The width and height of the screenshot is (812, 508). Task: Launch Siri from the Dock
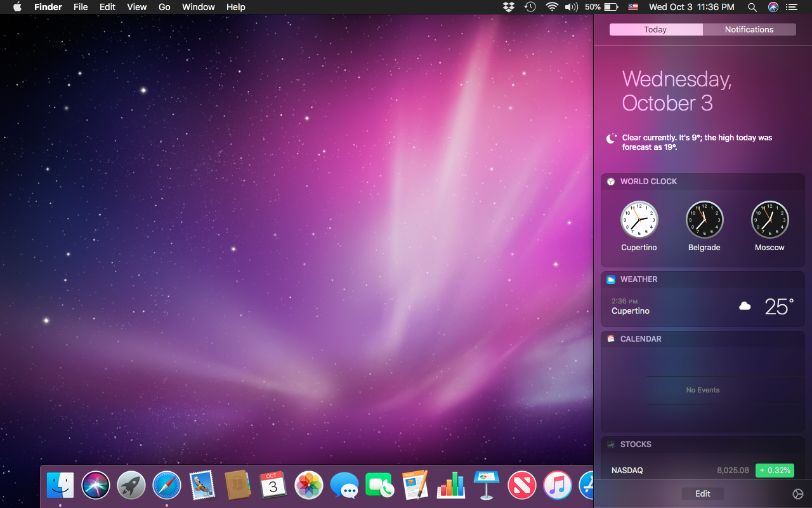(x=96, y=486)
